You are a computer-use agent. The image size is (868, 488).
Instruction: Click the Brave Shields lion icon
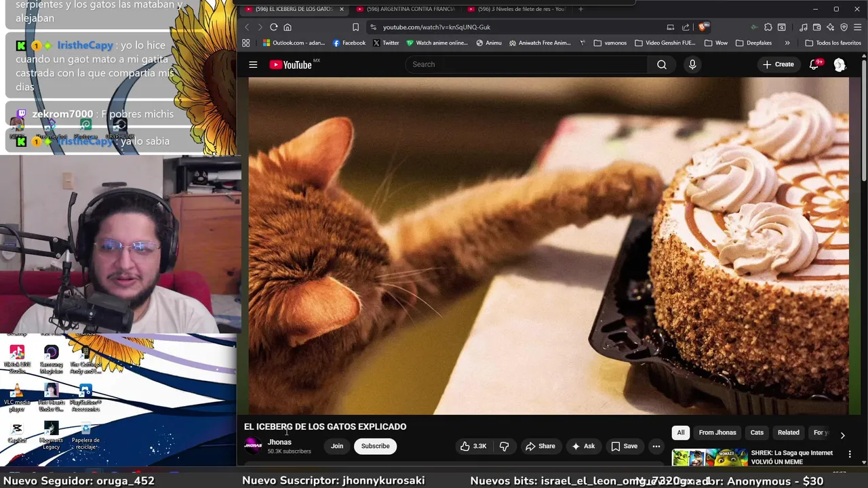703,27
